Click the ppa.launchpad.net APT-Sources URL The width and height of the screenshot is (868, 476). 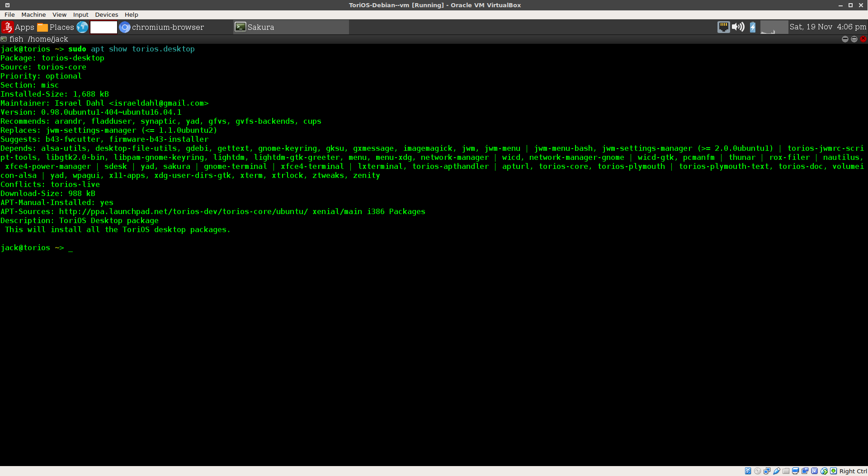click(184, 211)
